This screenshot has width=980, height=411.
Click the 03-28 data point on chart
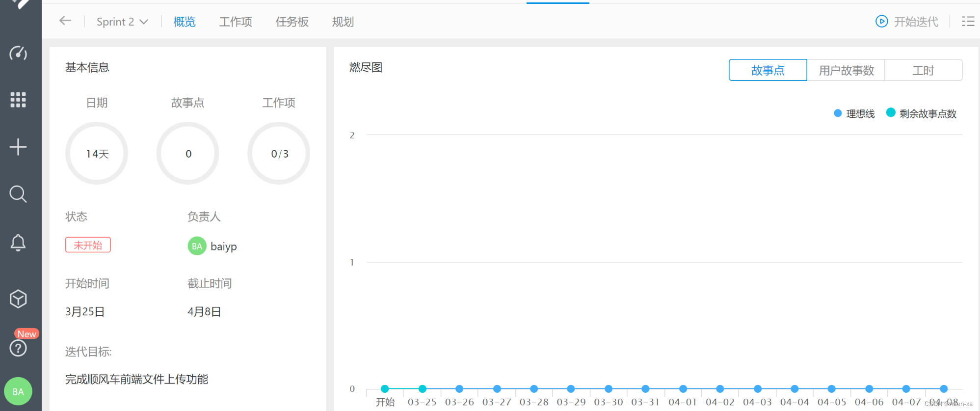(x=534, y=389)
